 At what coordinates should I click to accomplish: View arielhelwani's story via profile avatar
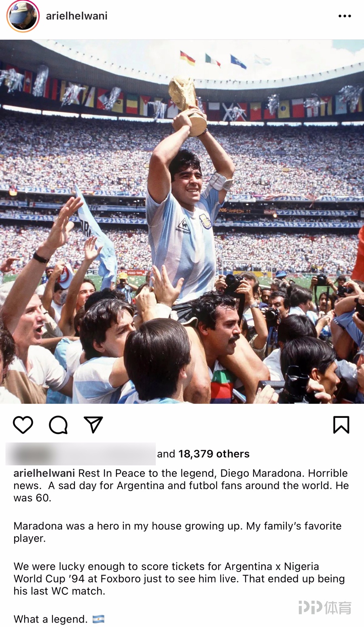[x=23, y=16]
